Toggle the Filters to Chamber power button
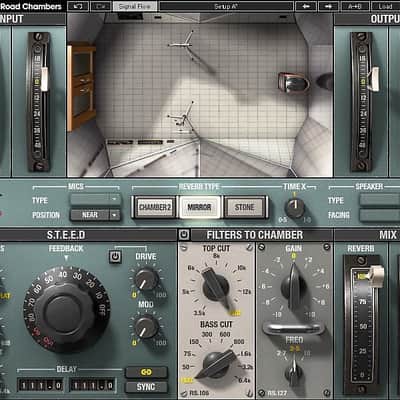 point(184,235)
